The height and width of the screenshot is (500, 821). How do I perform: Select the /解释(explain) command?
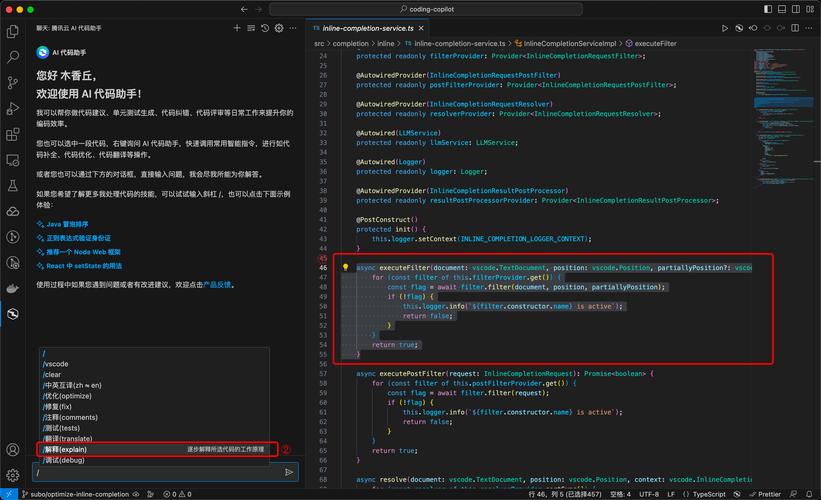pyautogui.click(x=154, y=449)
